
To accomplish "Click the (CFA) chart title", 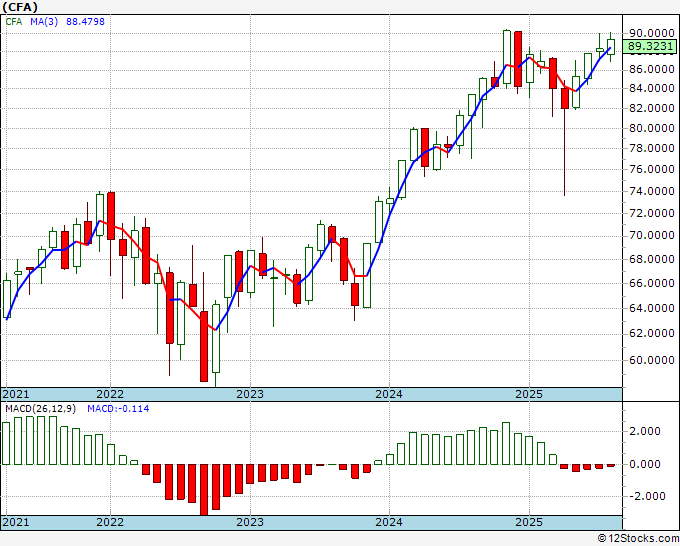I will click(20, 7).
